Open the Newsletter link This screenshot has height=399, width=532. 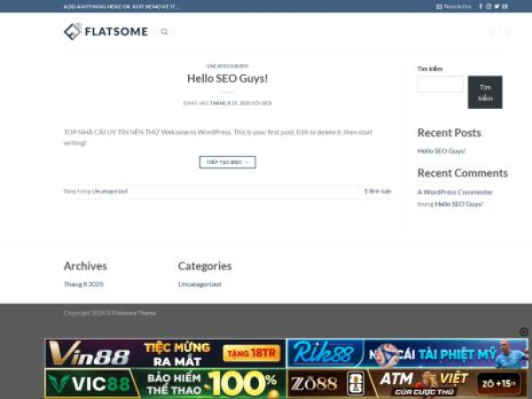pyautogui.click(x=454, y=6)
